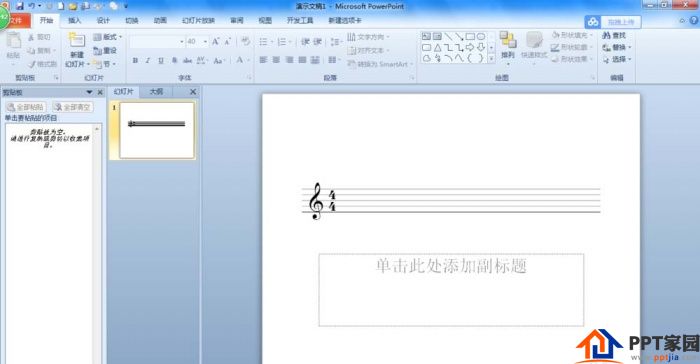Screen dimensions: 700x364
Task: Click the Increase Font Size icon
Action: [x=216, y=42]
